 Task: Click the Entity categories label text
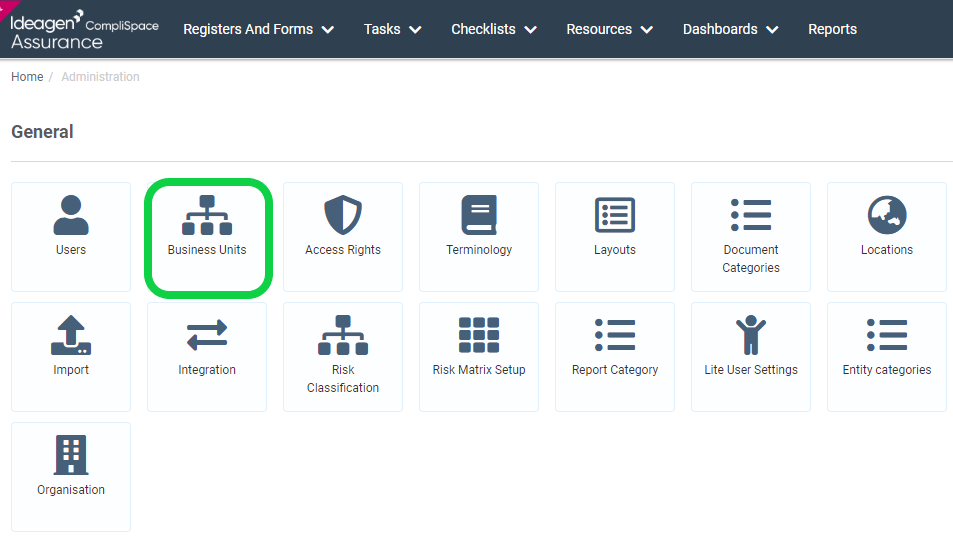[x=887, y=369]
